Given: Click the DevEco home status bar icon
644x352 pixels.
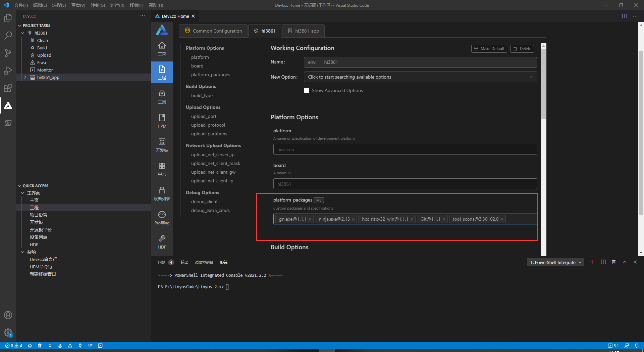Looking at the screenshot, I should tap(30, 346).
